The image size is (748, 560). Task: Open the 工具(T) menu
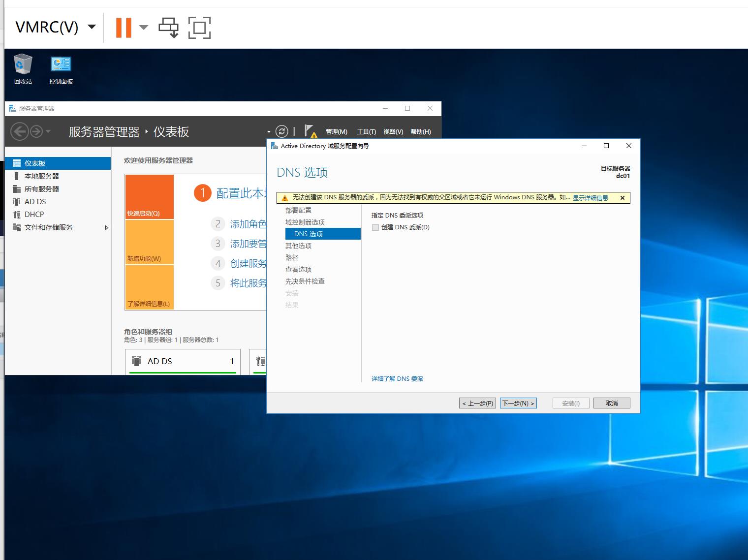(367, 131)
